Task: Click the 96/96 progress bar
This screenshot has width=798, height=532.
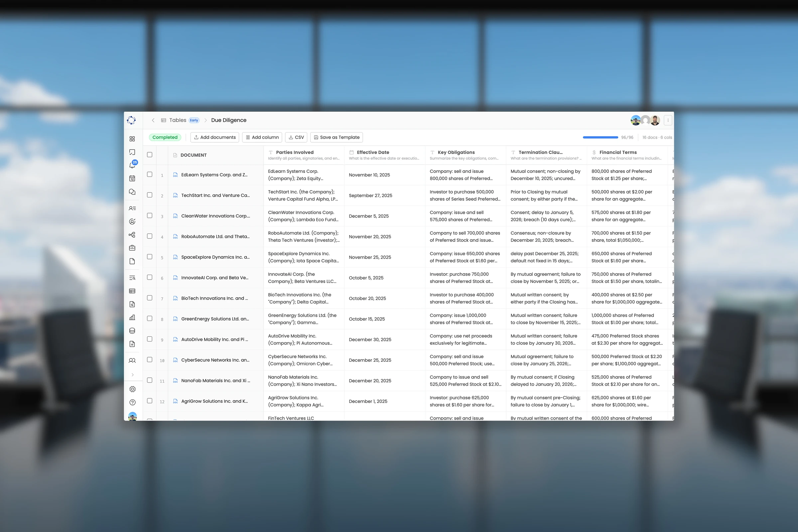Action: (x=600, y=137)
